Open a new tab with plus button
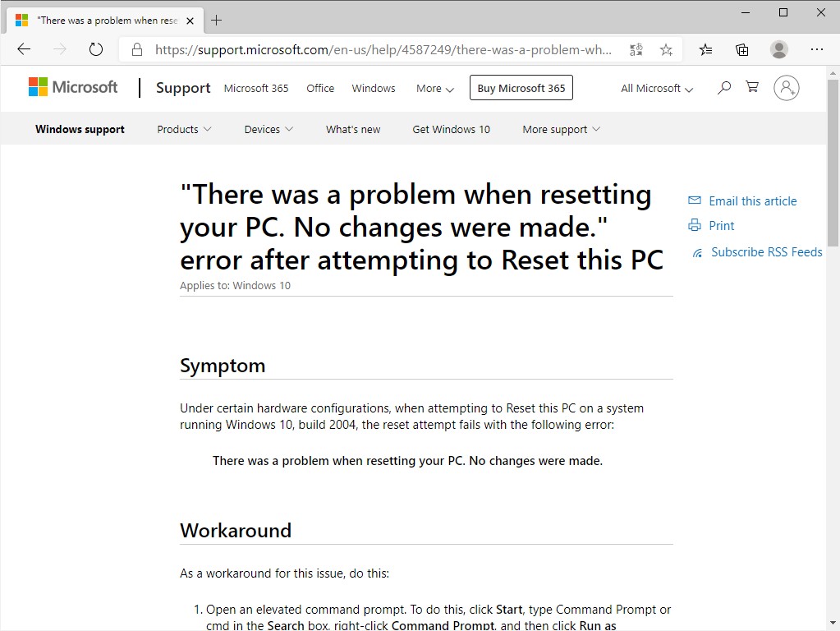This screenshot has width=840, height=631. click(217, 21)
